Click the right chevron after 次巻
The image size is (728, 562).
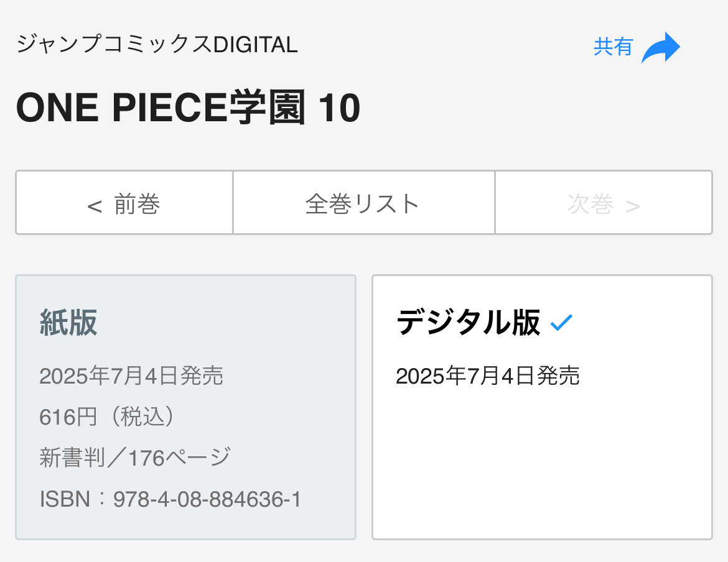[x=633, y=206]
